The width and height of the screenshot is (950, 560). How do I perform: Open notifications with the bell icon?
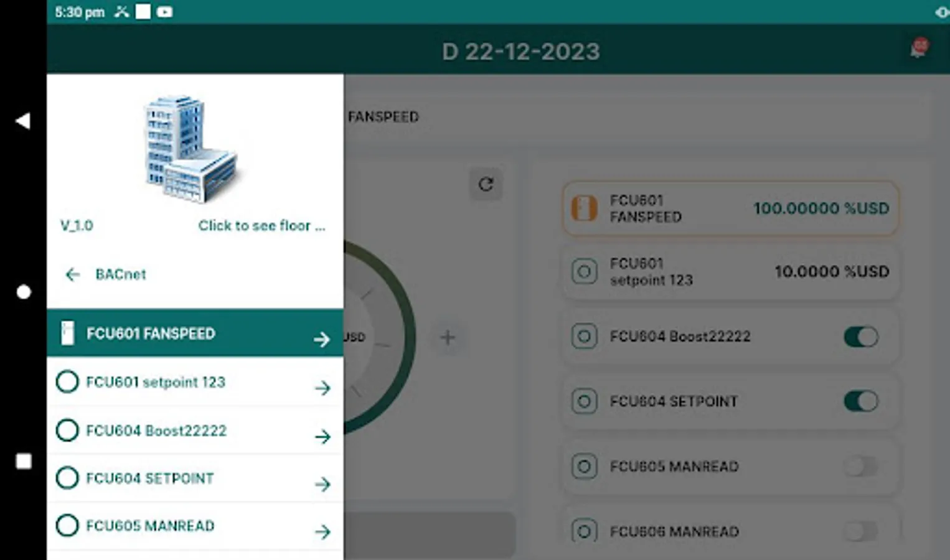[916, 50]
